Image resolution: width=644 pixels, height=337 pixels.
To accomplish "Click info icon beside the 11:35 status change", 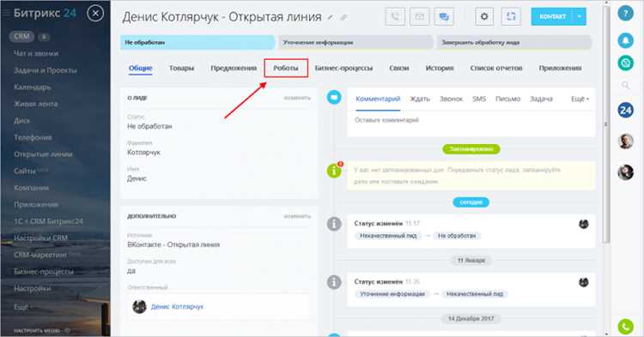I will 334,282.
